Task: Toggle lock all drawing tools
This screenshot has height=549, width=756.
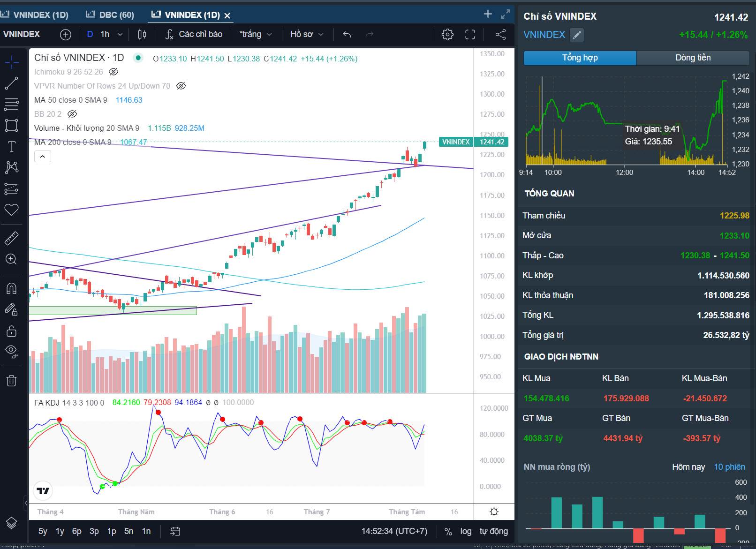Action: (11, 331)
